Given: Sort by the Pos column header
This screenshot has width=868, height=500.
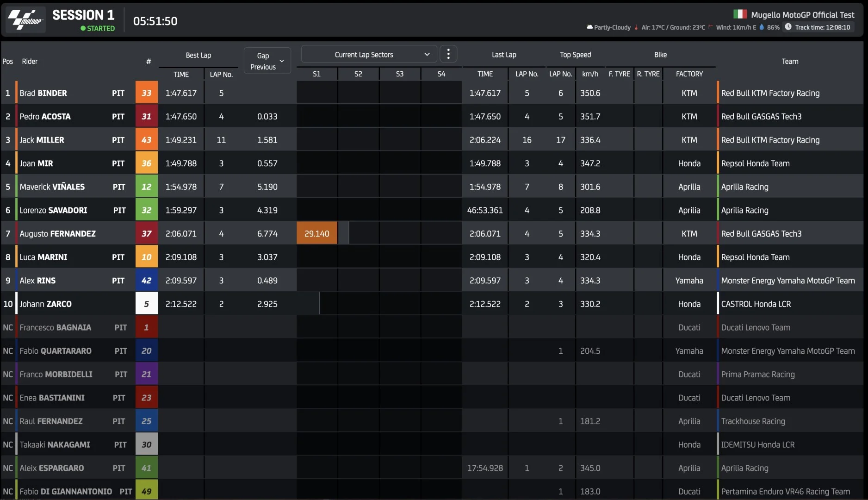Looking at the screenshot, I should (8, 62).
